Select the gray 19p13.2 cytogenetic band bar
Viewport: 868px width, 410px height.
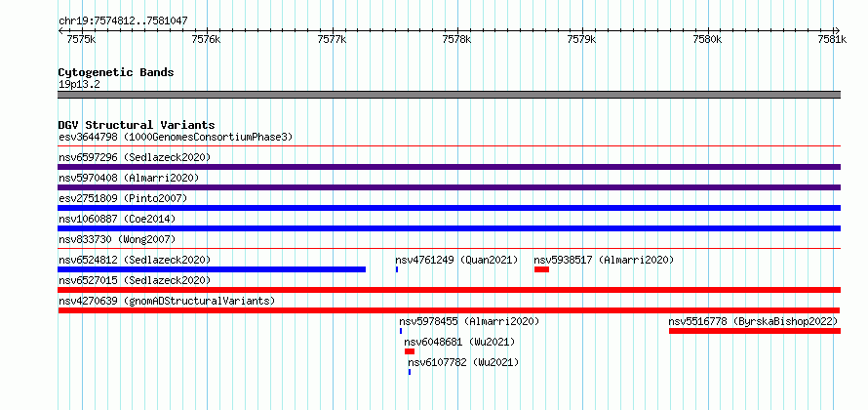(x=449, y=95)
